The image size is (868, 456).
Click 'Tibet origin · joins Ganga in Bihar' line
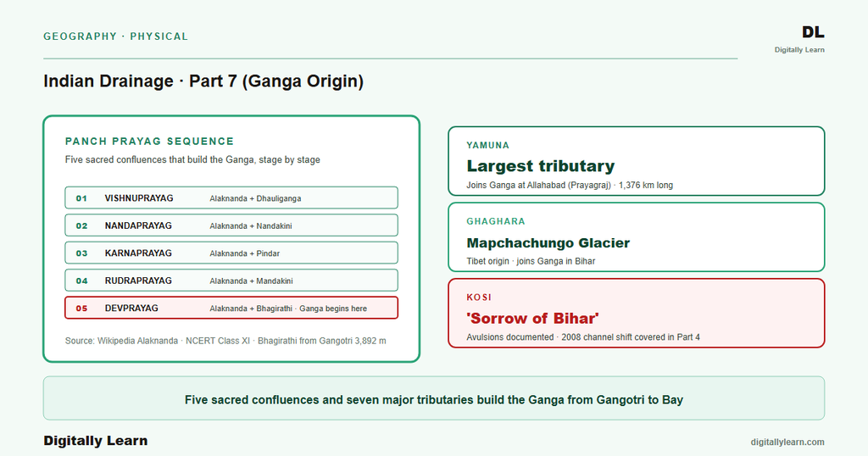531,261
